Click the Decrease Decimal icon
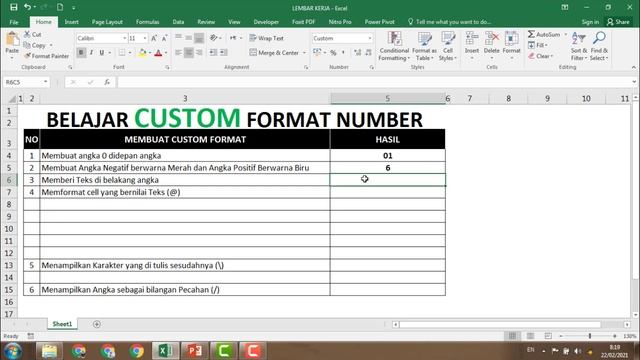The height and width of the screenshot is (360, 640). (x=368, y=53)
